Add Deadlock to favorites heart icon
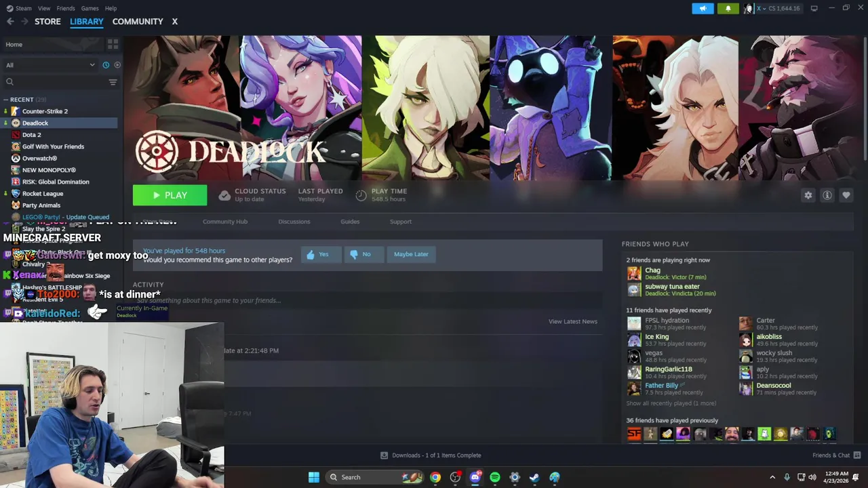 tap(846, 195)
